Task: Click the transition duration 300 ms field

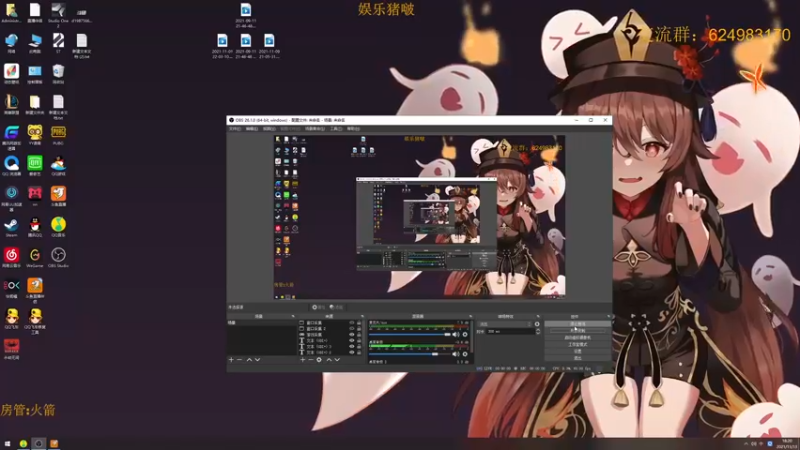Action: pyautogui.click(x=511, y=332)
